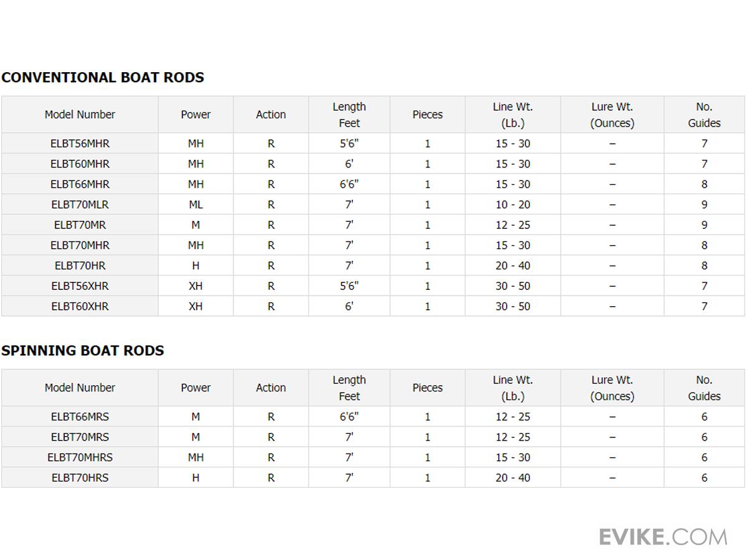Viewport: 747px width, 560px height.
Task: Select the ELBT70MLR model row label
Action: point(80,205)
